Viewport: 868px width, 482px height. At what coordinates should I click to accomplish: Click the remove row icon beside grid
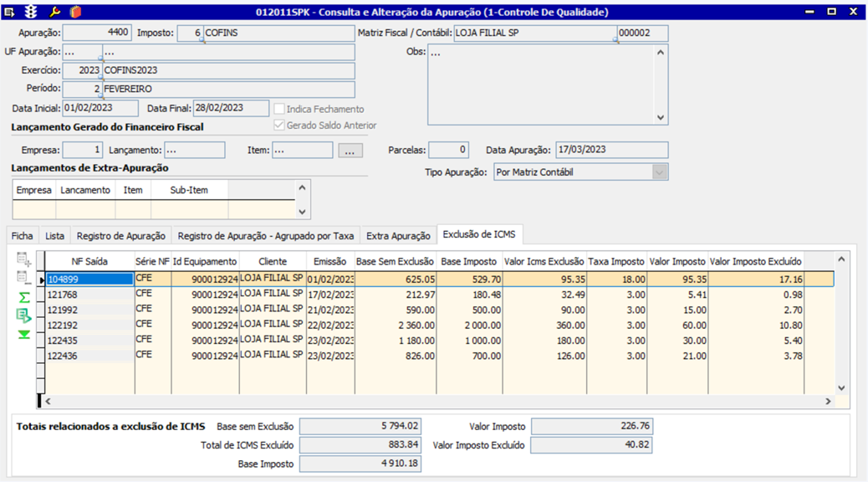[x=23, y=278]
